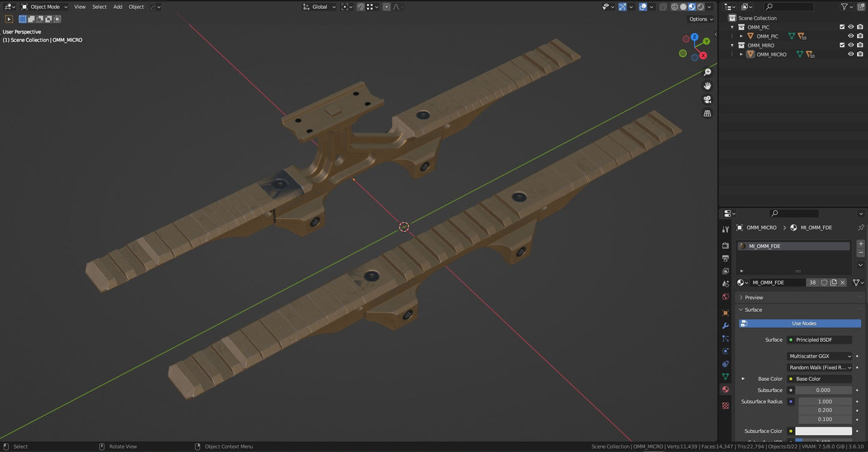Hide the OMM_PIC object with its eye toggle
Viewport: 868px width, 452px height.
[851, 35]
